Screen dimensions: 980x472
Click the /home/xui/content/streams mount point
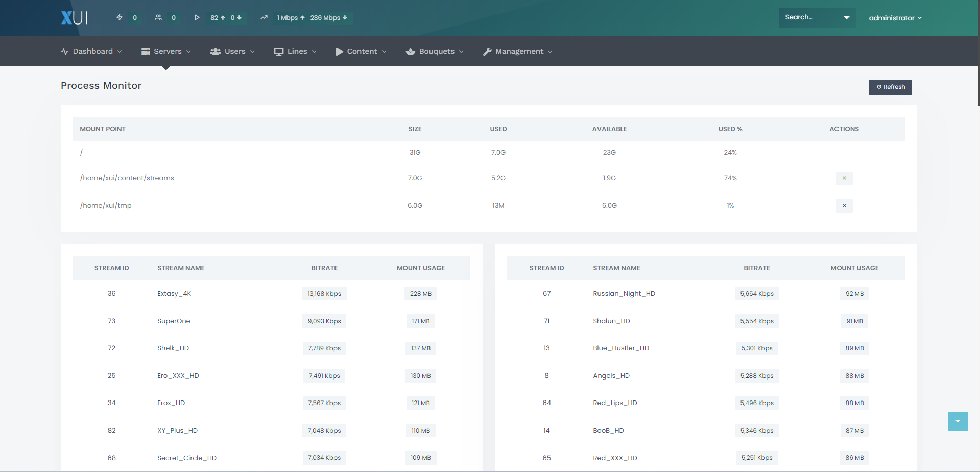tap(127, 178)
